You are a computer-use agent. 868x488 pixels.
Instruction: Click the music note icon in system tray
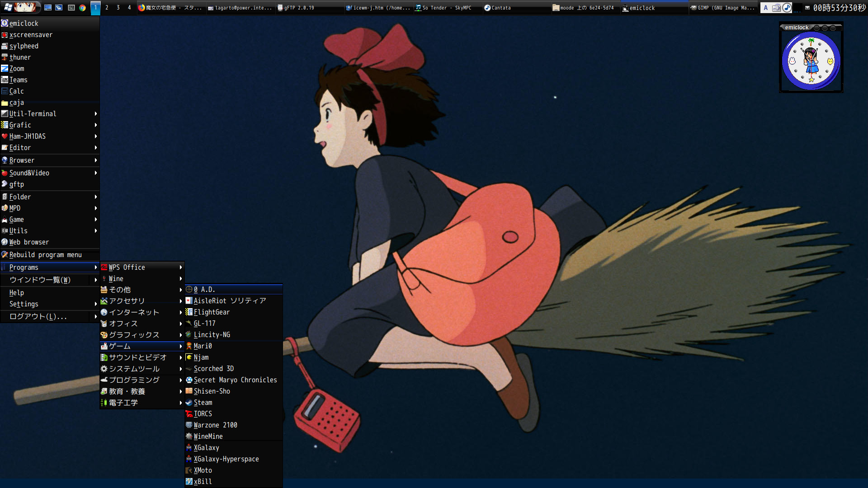[x=787, y=7]
